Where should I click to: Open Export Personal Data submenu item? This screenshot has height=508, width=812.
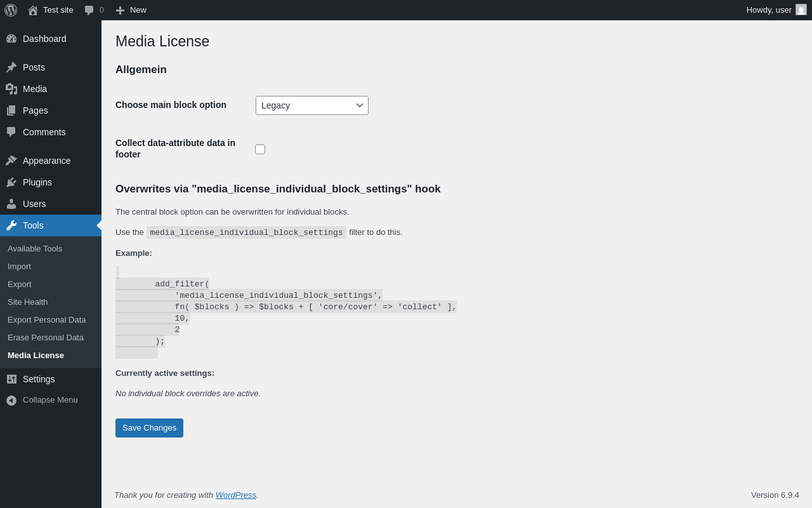click(47, 320)
